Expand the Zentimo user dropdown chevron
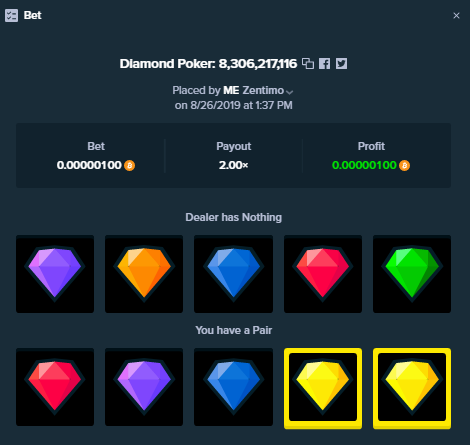The height and width of the screenshot is (445, 470). (x=289, y=92)
